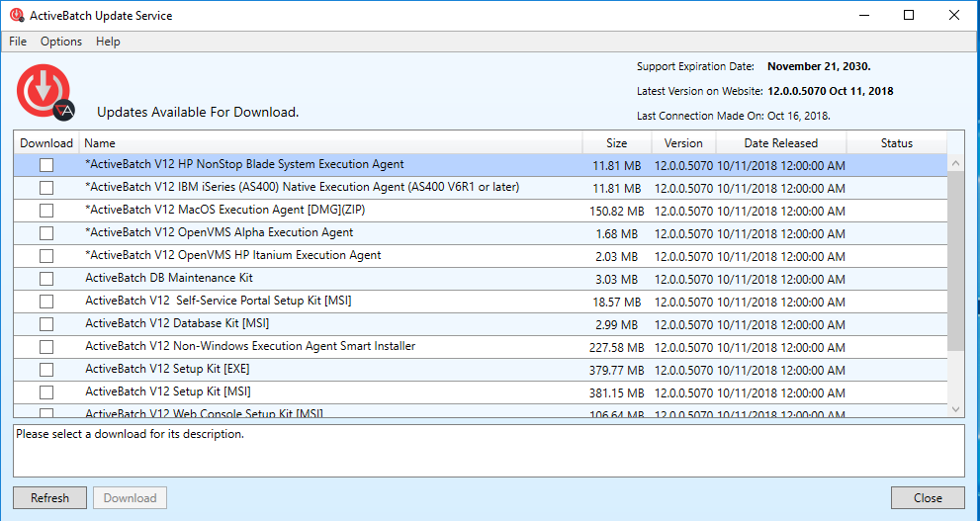Click the Refresh button
The image size is (980, 521).
(50, 498)
